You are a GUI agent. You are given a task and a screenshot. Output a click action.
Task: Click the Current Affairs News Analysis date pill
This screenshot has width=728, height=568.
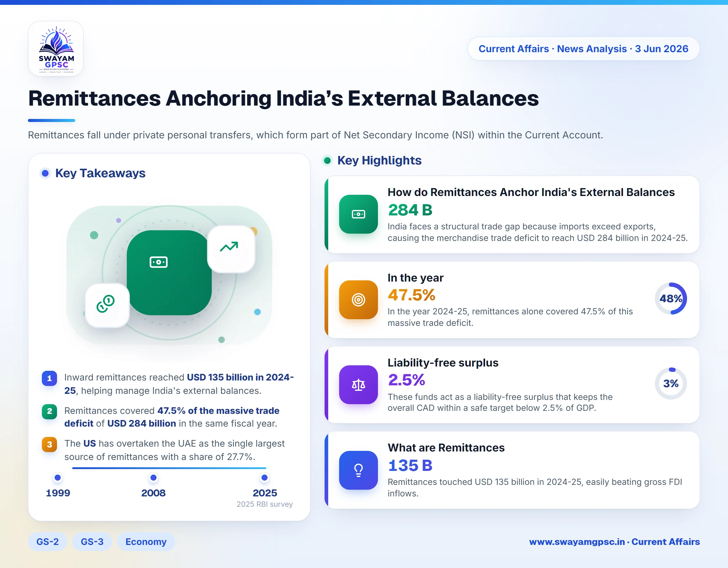583,49
